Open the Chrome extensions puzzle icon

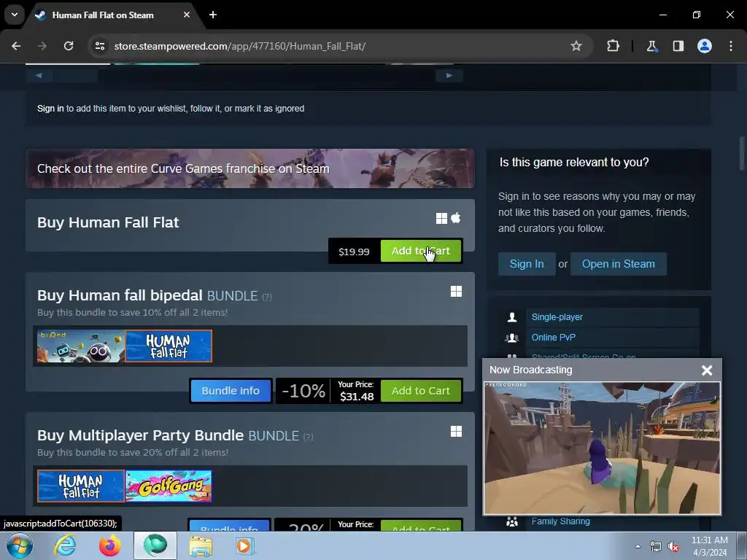(x=613, y=46)
